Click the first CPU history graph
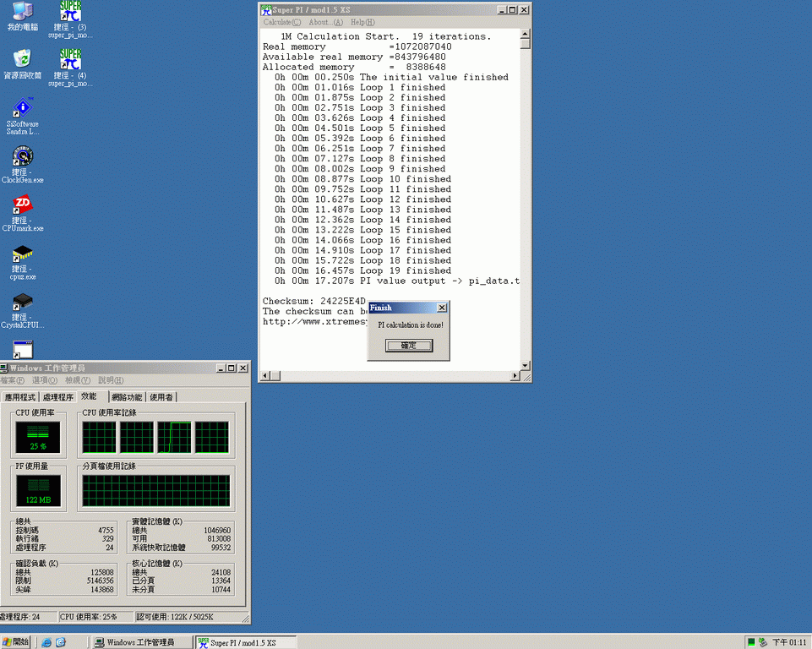The height and width of the screenshot is (649, 812). (x=99, y=437)
